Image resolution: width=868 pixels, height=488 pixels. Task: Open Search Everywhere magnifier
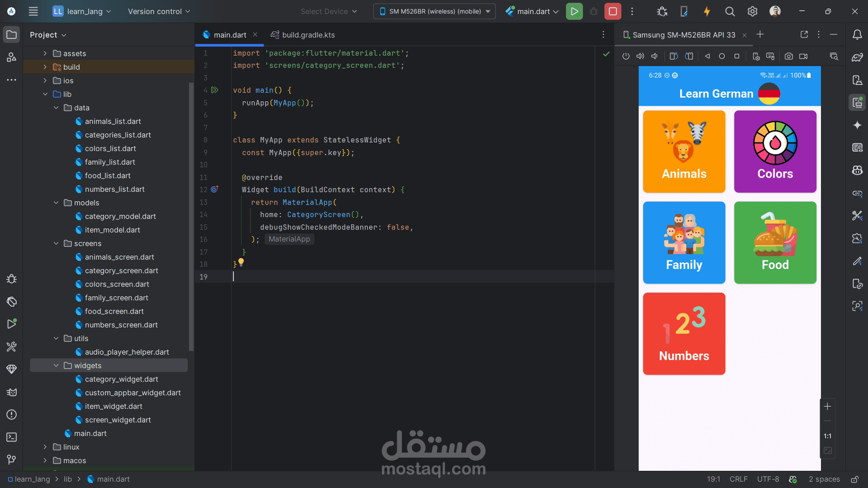point(730,11)
